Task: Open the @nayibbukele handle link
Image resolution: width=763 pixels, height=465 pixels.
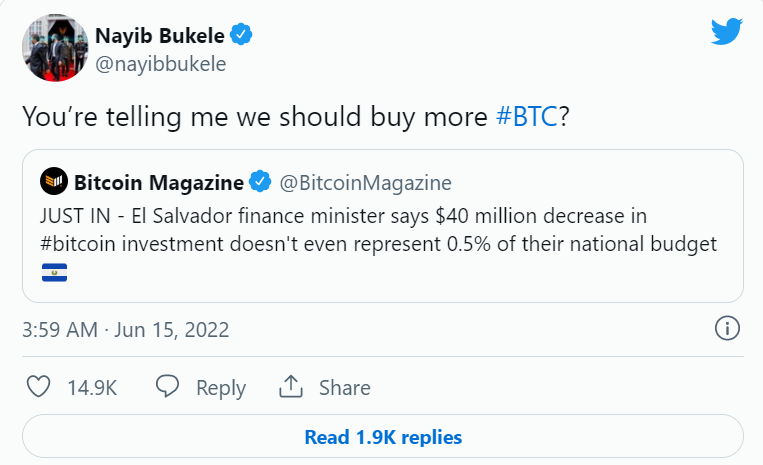Action: pyautogui.click(x=160, y=64)
